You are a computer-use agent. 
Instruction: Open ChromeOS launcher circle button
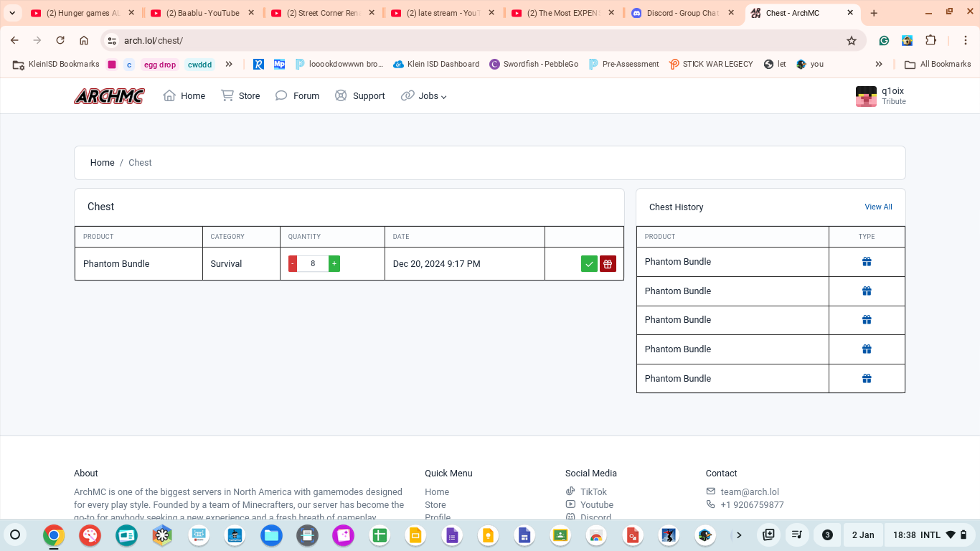(15, 534)
